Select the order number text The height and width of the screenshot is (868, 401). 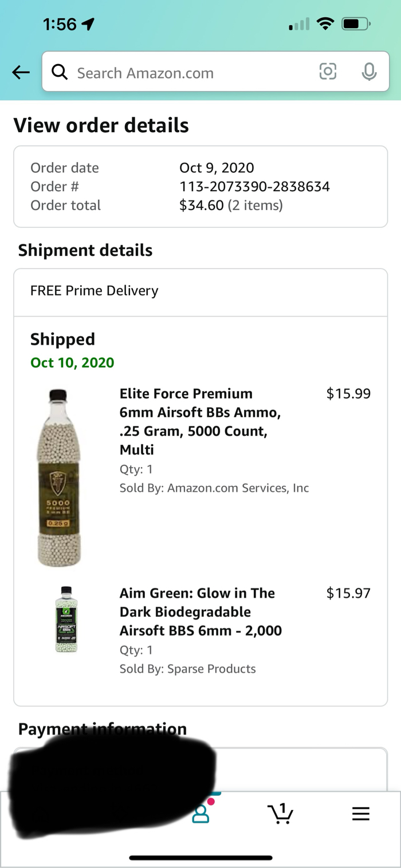tap(254, 187)
